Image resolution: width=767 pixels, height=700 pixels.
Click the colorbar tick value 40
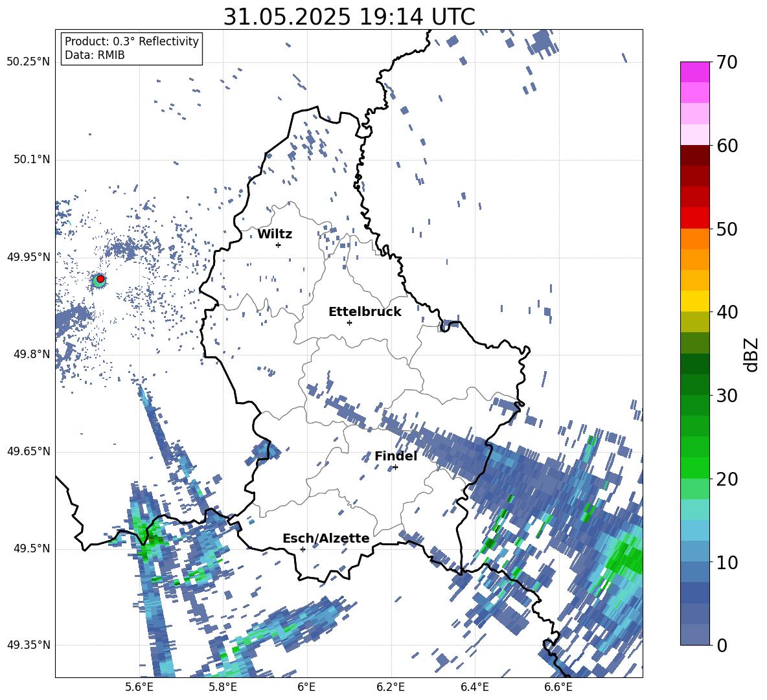click(727, 312)
